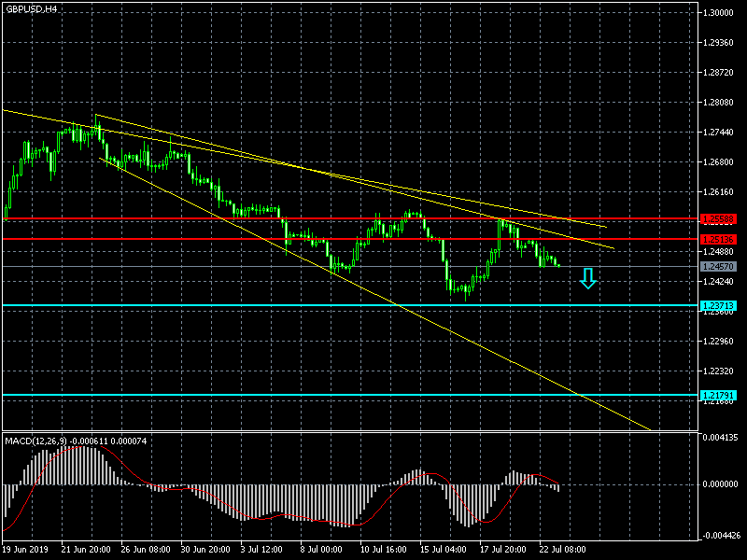The image size is (747, 560).
Task: Select the cyan 1.23713 price tag
Action: [x=719, y=305]
